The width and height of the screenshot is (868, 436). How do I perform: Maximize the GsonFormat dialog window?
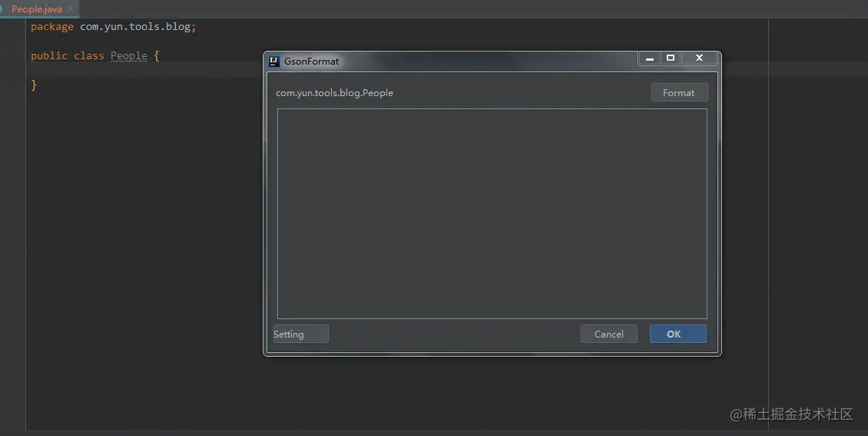pos(671,58)
